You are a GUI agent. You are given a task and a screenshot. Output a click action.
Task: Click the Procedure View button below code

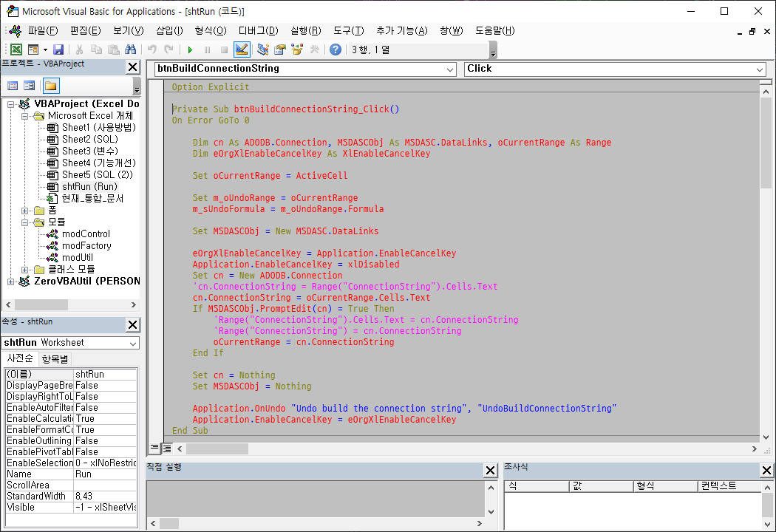click(x=154, y=449)
